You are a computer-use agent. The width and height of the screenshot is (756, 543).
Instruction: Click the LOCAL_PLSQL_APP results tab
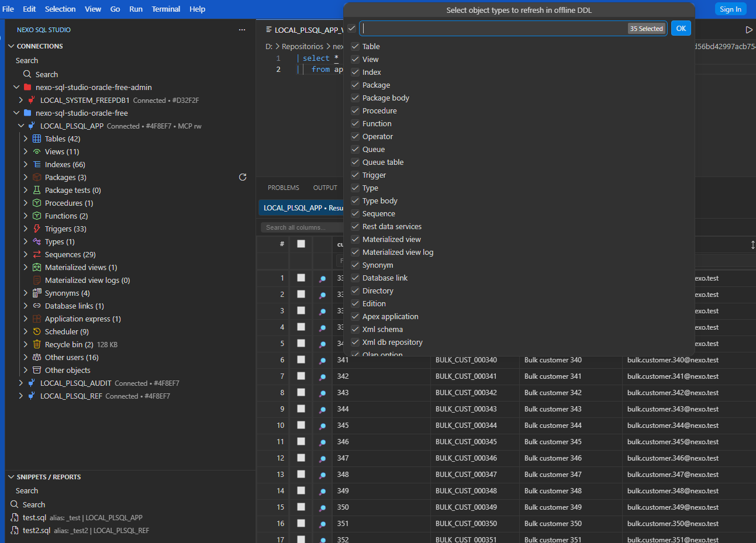[301, 207]
